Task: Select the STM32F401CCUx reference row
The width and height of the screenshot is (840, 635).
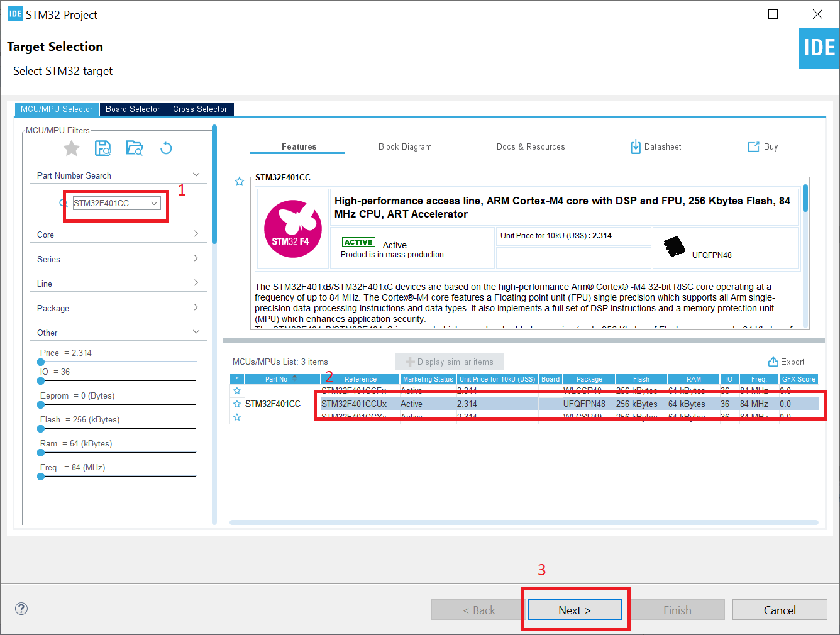Action: click(x=354, y=404)
